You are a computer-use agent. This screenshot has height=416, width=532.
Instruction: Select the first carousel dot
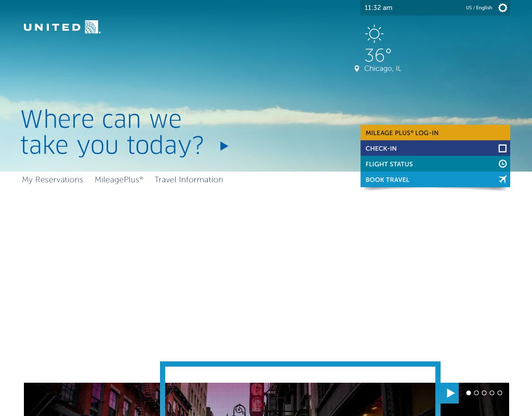469,393
